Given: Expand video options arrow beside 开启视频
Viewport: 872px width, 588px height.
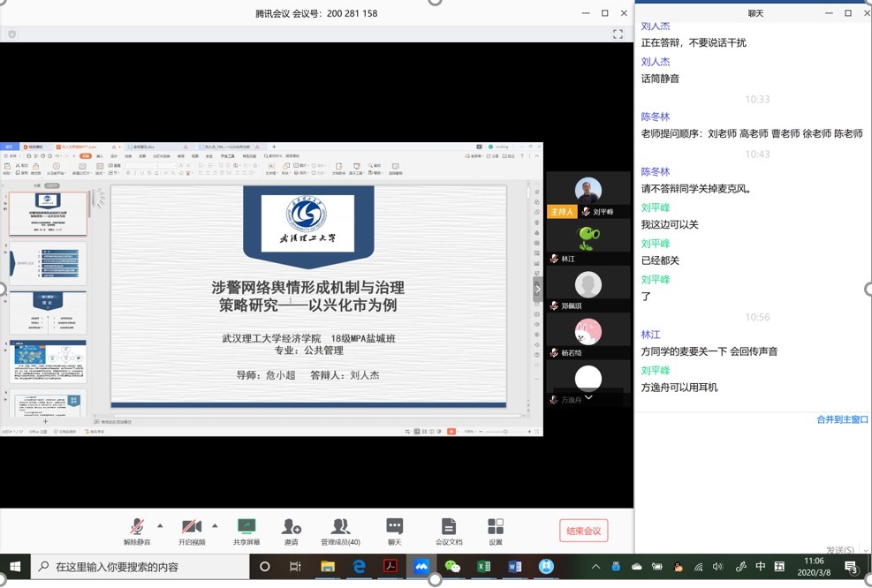Looking at the screenshot, I should 215,524.
